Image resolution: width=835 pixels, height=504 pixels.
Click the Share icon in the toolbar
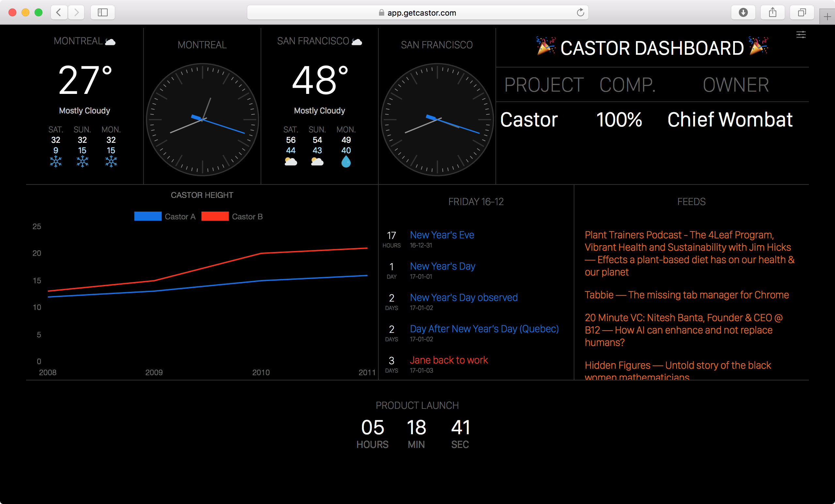coord(772,12)
